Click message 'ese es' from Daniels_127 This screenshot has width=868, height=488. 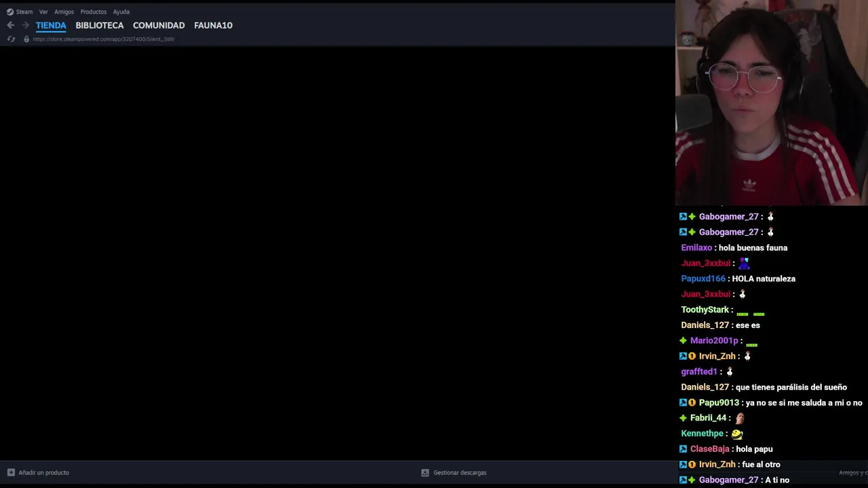(x=747, y=325)
